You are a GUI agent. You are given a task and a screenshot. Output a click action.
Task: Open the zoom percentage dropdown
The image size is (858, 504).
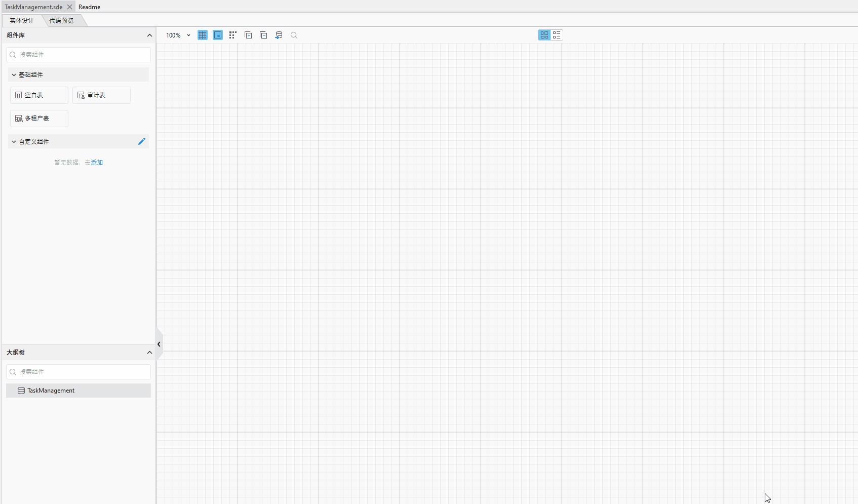pyautogui.click(x=188, y=35)
